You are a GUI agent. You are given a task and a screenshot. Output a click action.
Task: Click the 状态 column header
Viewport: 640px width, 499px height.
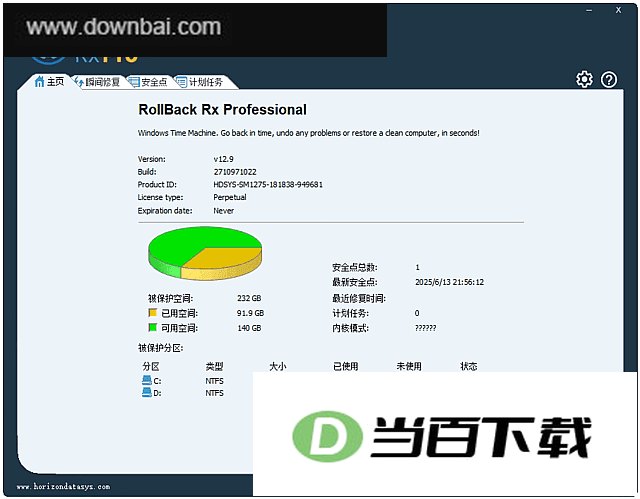[x=469, y=366]
